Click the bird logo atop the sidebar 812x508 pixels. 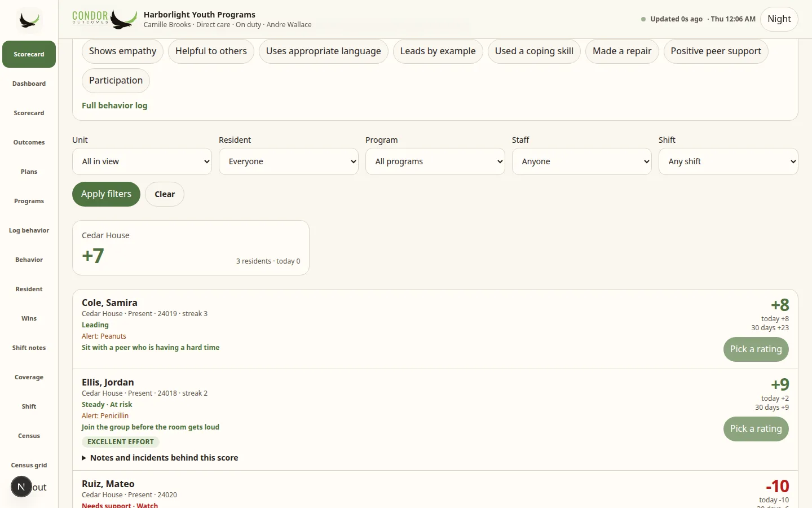29,20
